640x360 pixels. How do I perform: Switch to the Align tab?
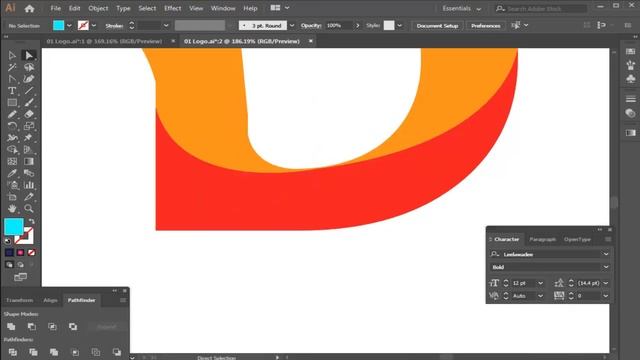click(x=50, y=300)
